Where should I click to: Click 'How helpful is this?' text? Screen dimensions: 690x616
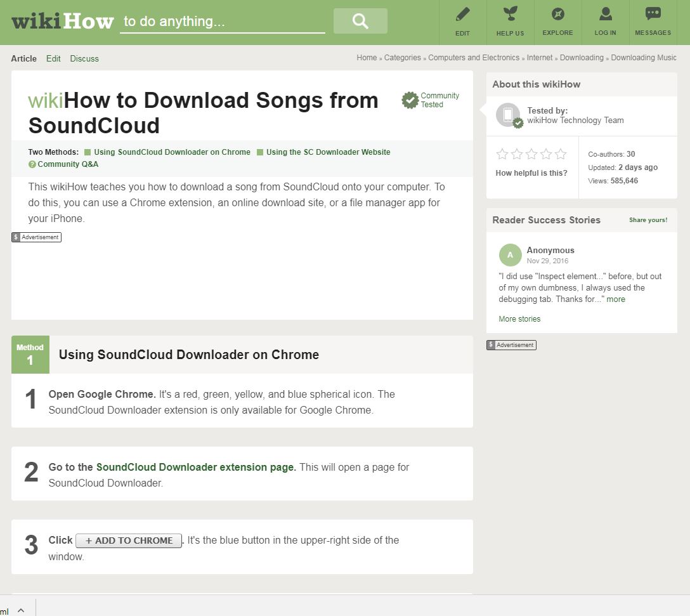click(531, 173)
